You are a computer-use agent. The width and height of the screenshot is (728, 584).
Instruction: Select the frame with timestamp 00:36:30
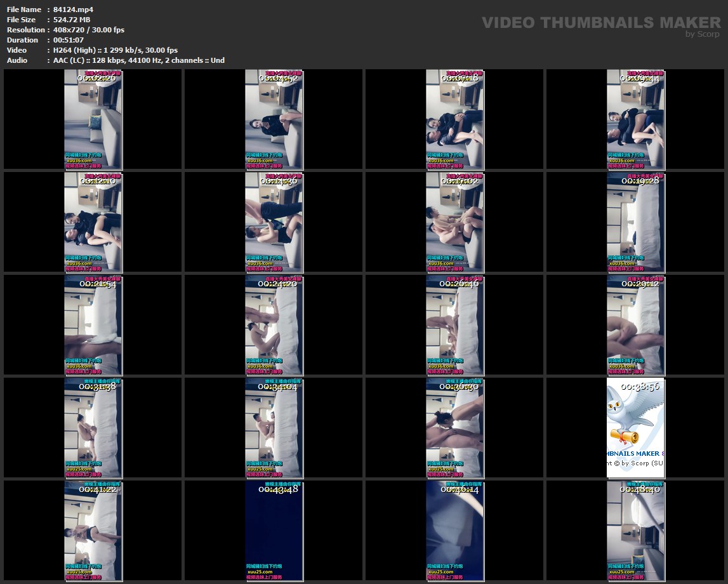tap(454, 428)
